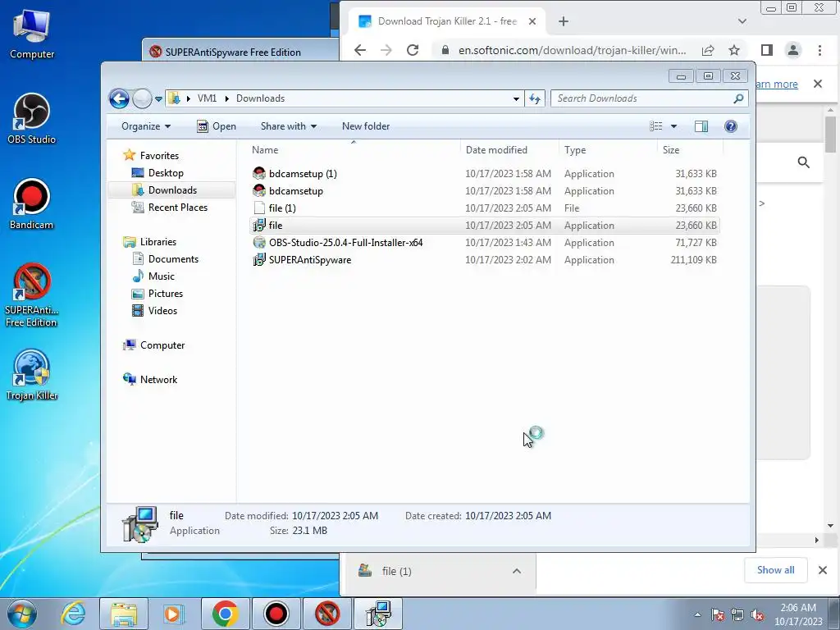Select the Documents library
Image resolution: width=840 pixels, height=630 pixels.
tap(173, 258)
